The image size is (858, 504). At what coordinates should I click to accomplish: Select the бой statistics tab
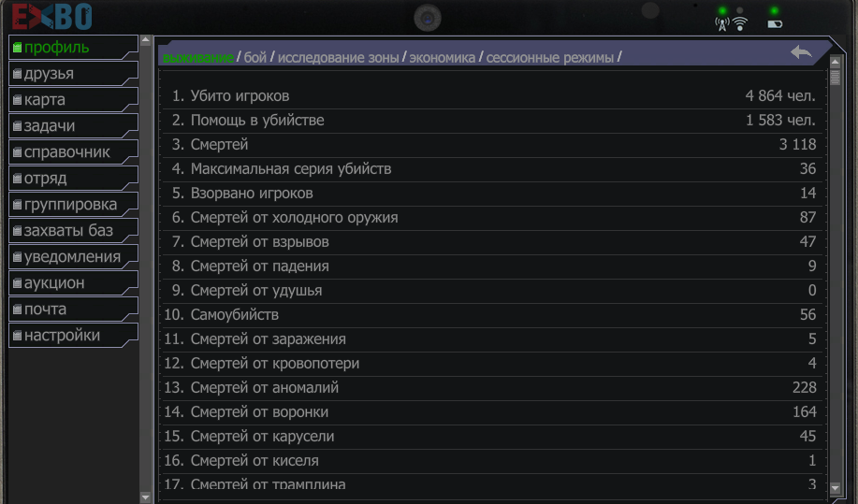click(x=255, y=57)
